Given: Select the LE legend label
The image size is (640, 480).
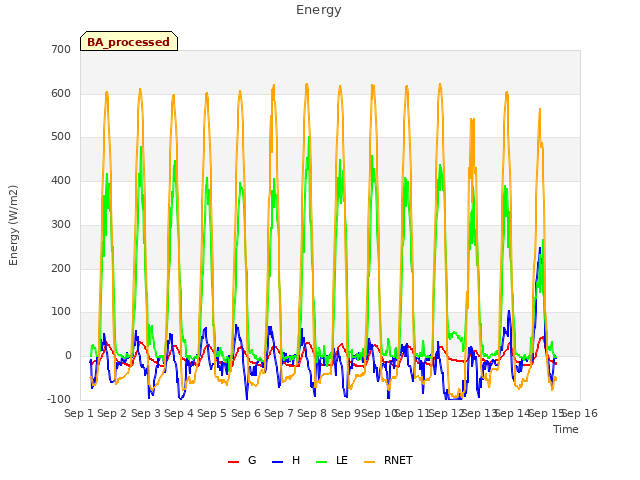Looking at the screenshot, I should (x=342, y=460).
